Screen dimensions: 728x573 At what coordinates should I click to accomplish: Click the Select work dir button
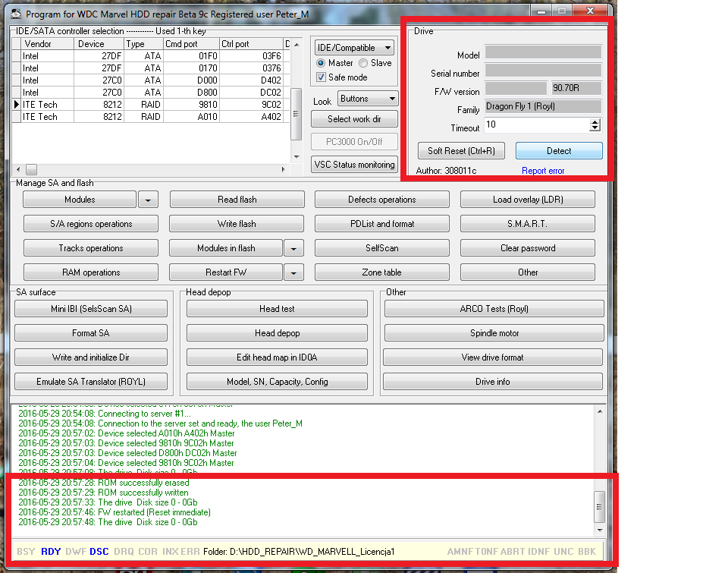(354, 119)
